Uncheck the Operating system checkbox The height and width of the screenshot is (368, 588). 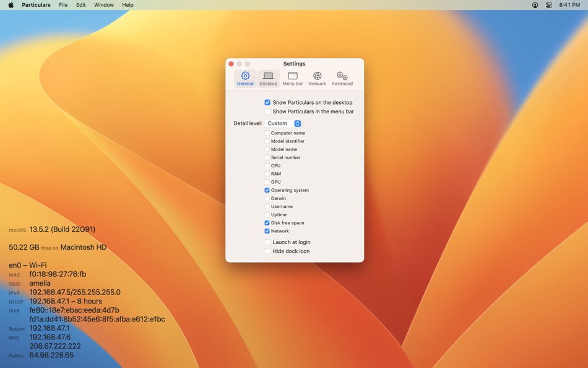coord(267,190)
